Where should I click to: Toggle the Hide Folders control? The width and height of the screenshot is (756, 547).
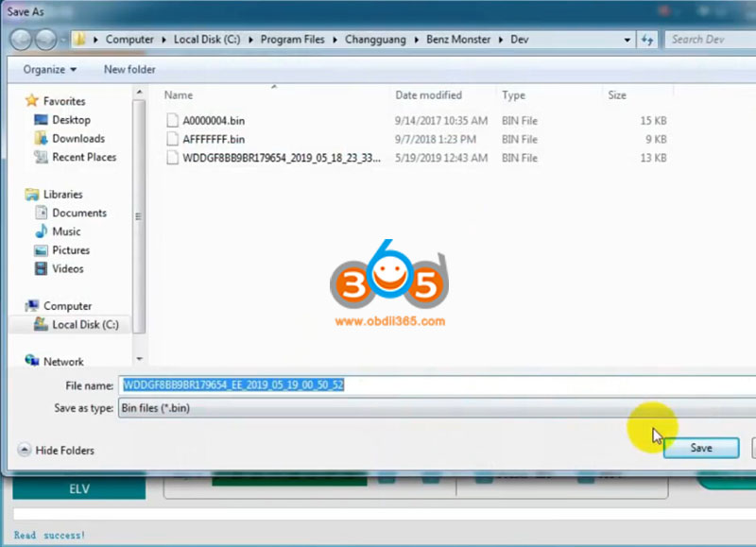pyautogui.click(x=55, y=451)
